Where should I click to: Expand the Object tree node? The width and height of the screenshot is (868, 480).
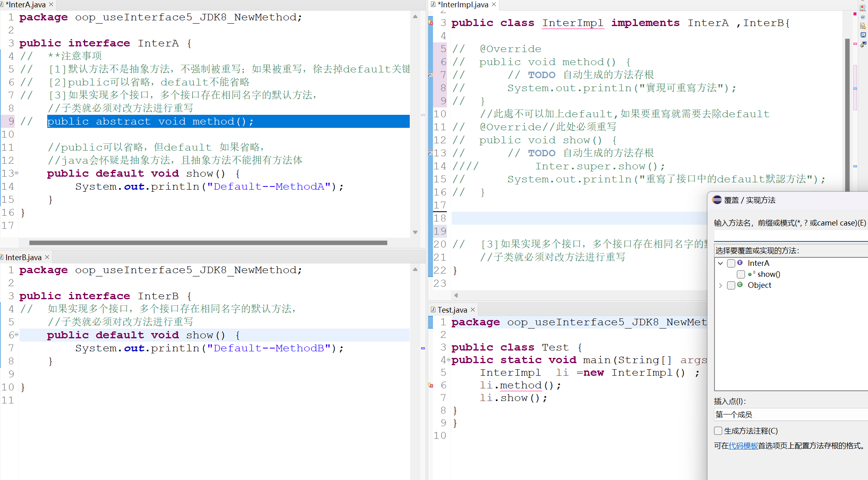(721, 285)
